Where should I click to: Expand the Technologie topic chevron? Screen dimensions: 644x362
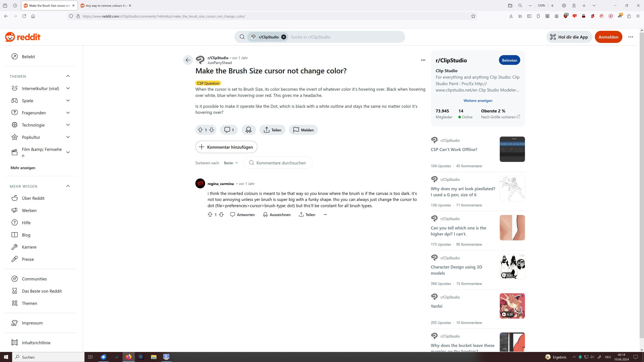(x=68, y=125)
